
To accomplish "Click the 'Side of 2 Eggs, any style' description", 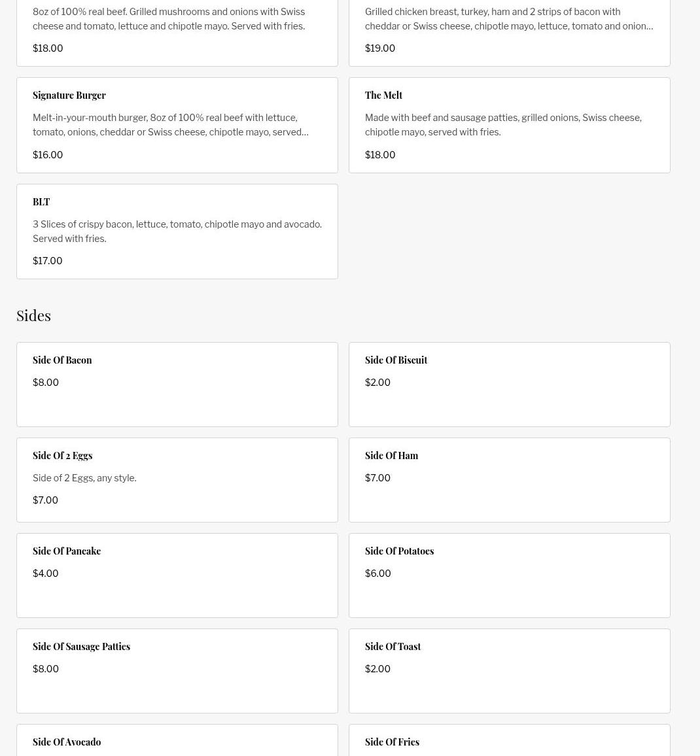I will tap(84, 478).
